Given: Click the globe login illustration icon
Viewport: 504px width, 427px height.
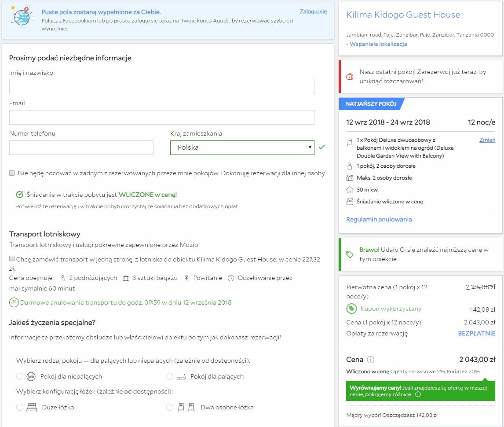Looking at the screenshot, I should click(22, 16).
